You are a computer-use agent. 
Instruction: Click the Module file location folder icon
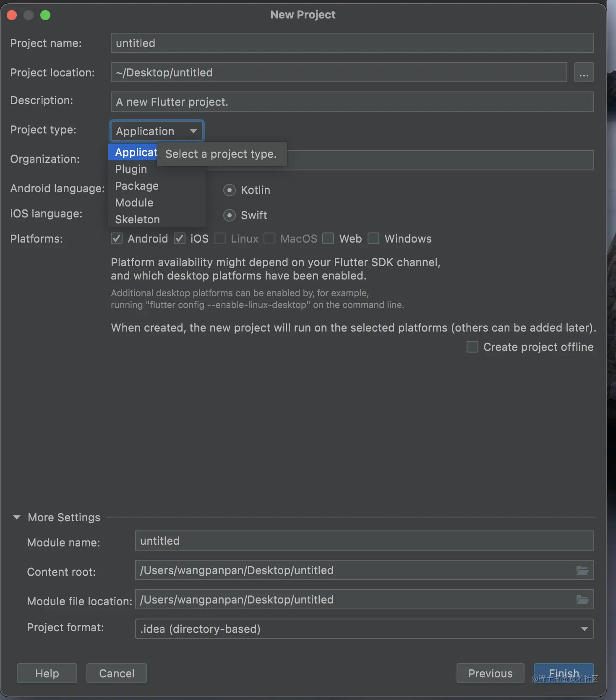click(x=582, y=600)
